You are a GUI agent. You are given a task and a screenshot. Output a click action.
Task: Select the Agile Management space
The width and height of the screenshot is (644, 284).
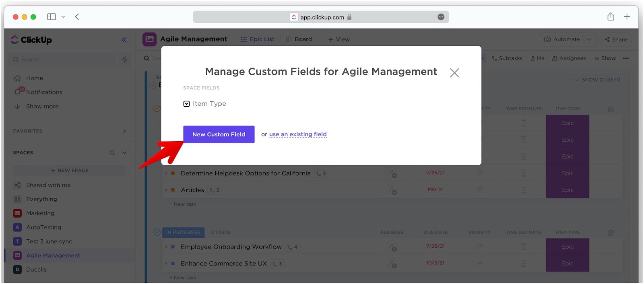pos(53,255)
